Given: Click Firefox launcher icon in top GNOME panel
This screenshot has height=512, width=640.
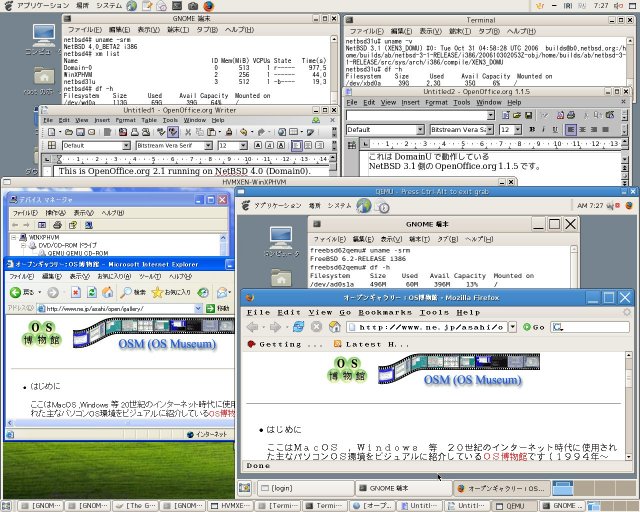Looking at the screenshot, I should (209, 6).
